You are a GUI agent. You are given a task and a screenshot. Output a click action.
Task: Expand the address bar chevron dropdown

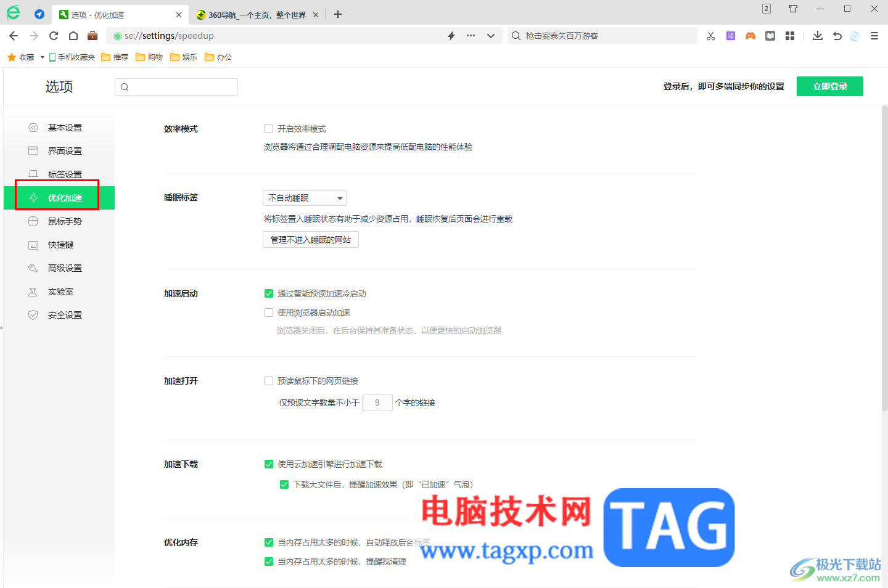pyautogui.click(x=491, y=35)
